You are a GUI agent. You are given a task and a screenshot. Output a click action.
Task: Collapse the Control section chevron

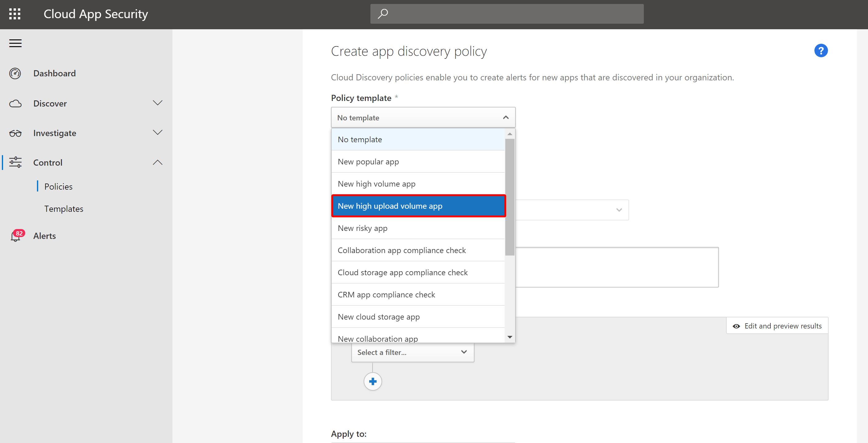(157, 162)
